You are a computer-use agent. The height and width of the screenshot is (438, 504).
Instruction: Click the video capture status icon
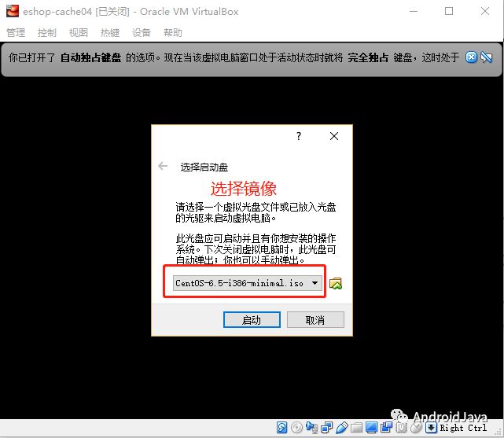(x=386, y=428)
